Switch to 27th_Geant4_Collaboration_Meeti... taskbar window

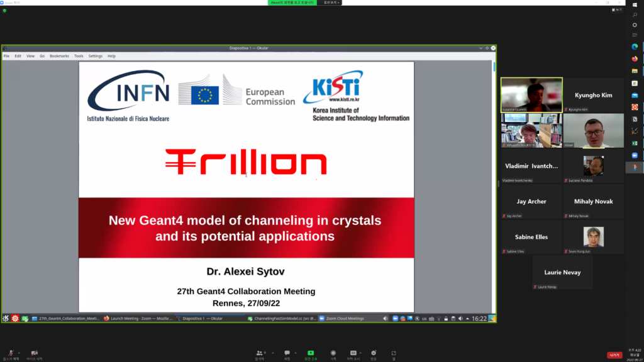point(65,319)
